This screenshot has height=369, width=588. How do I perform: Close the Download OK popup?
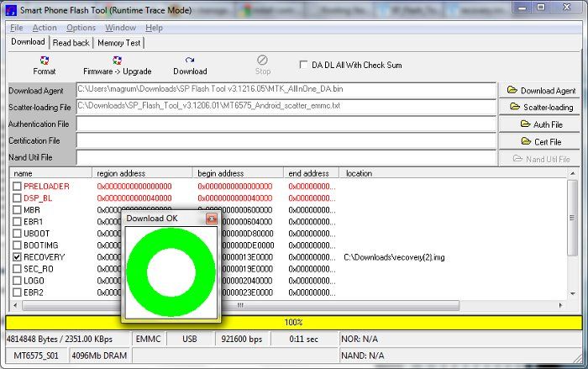tap(212, 219)
